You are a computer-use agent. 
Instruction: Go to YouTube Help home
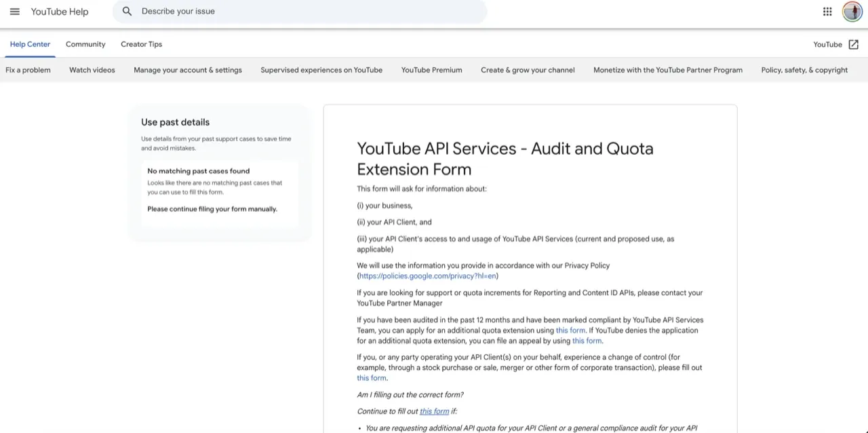point(60,12)
